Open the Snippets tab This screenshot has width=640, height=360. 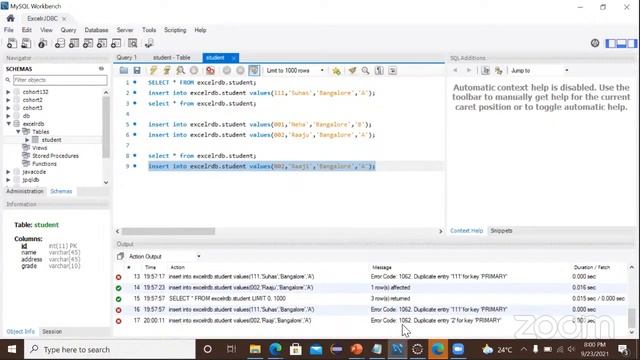[501, 231]
